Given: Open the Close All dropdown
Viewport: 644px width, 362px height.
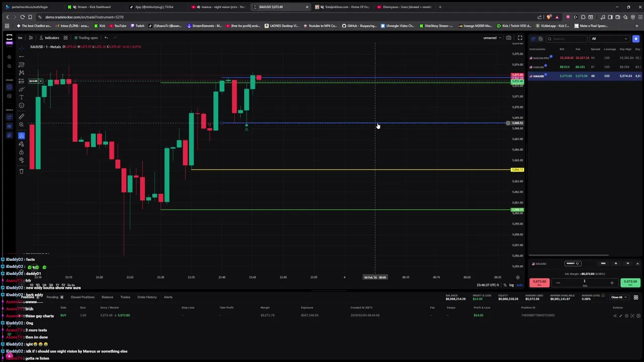Looking at the screenshot, I should [619, 297].
